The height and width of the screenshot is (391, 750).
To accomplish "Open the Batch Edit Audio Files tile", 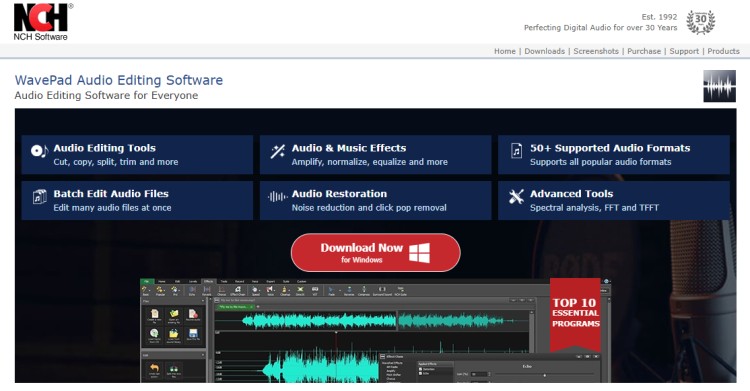I will (x=137, y=201).
